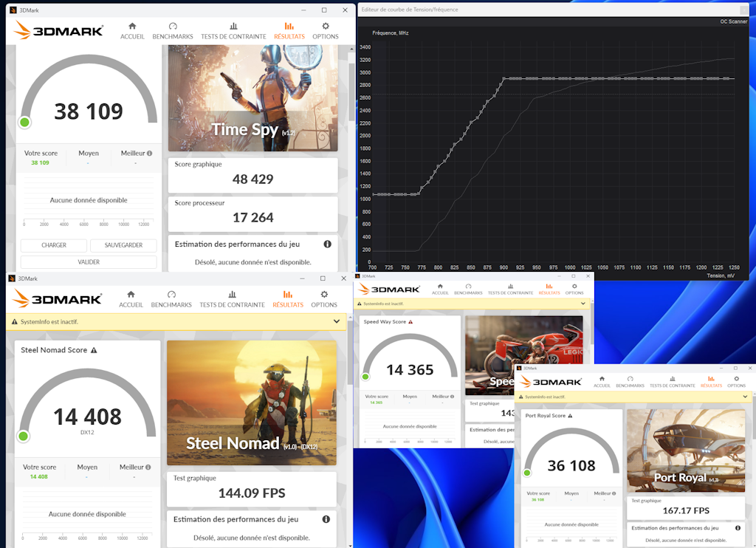Click info icon beside Port Royal game estimation
Screen dimensions: 756x548
click(x=738, y=528)
